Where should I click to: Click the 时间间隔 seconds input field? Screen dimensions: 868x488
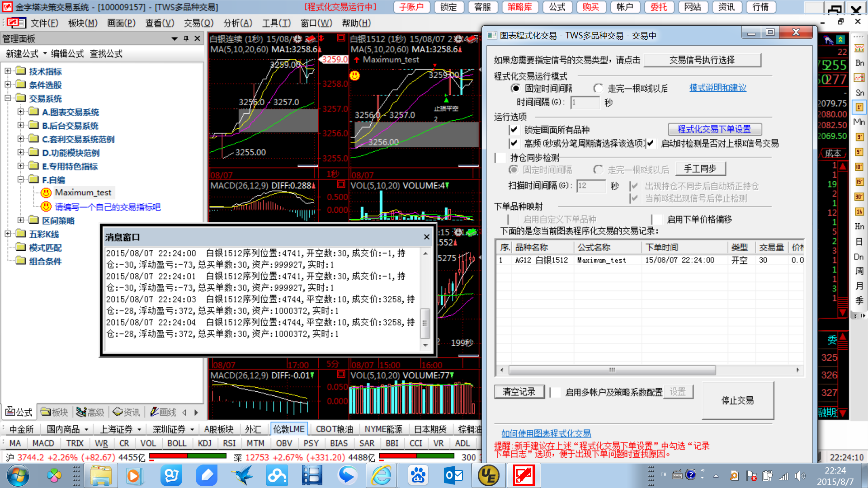point(585,103)
